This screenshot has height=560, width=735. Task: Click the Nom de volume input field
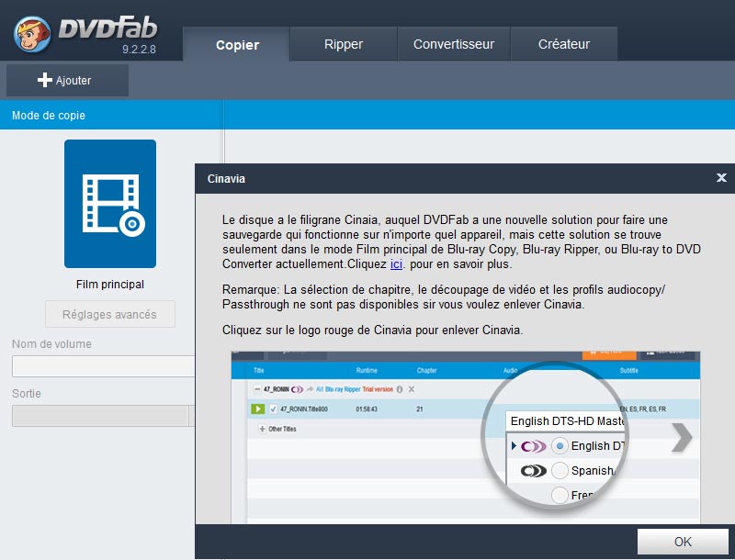pos(104,366)
